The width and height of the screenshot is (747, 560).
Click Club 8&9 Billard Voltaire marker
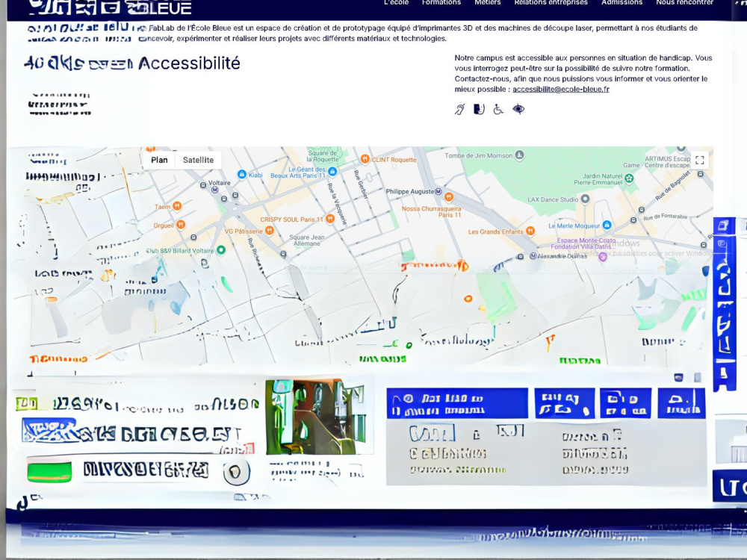(x=221, y=250)
